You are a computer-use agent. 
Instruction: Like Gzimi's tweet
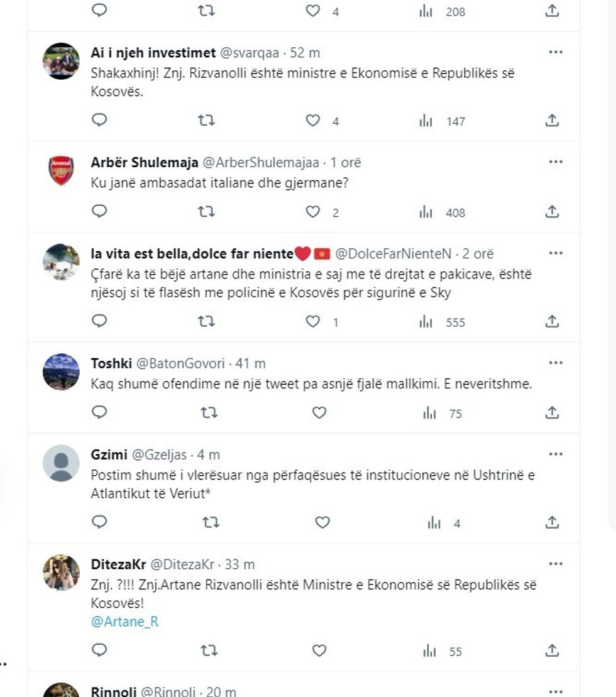322,522
